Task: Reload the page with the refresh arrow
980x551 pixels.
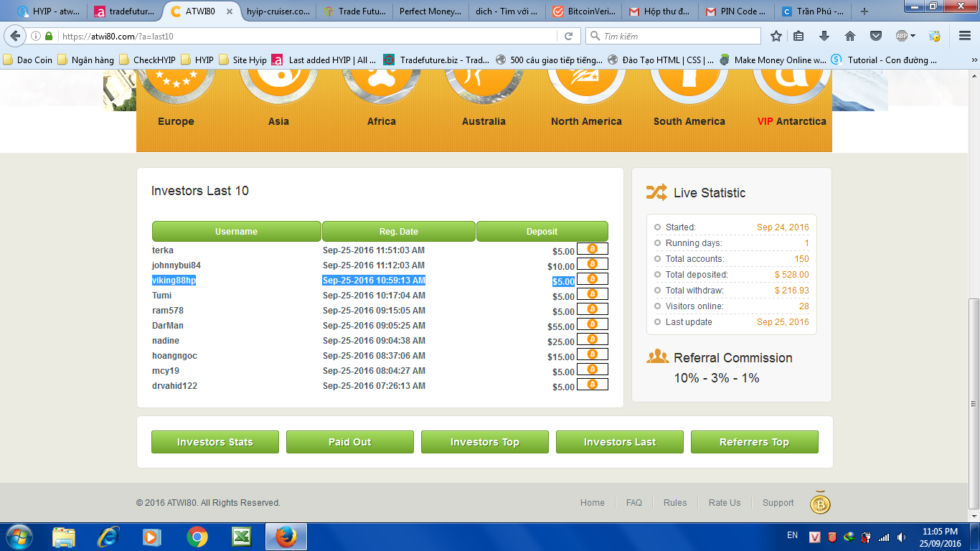Action: pos(568,36)
